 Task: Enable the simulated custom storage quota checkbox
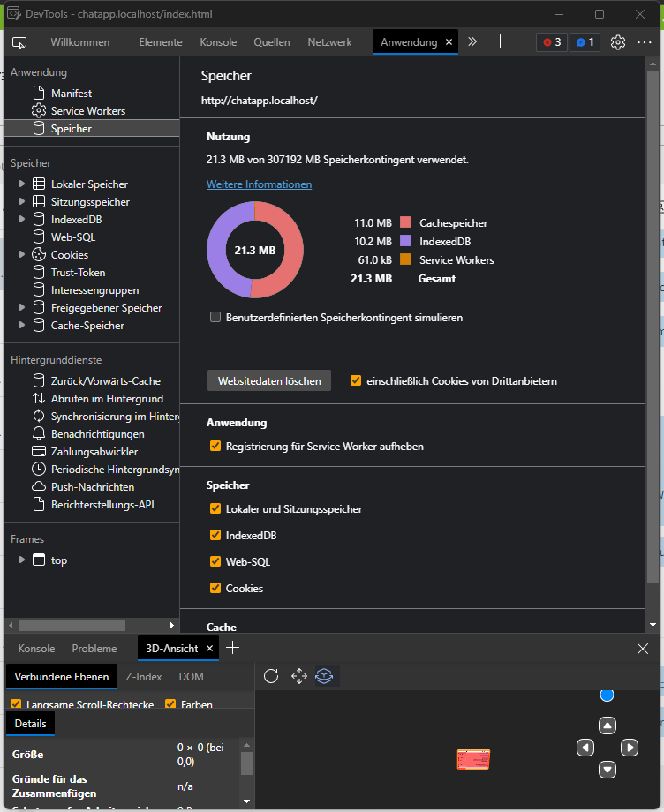[x=215, y=318]
